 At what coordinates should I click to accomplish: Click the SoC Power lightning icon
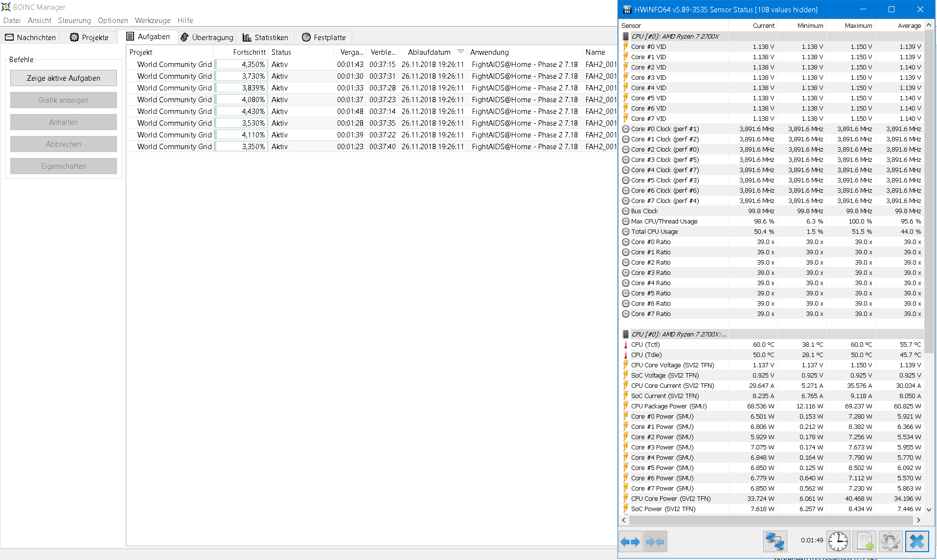click(x=625, y=509)
